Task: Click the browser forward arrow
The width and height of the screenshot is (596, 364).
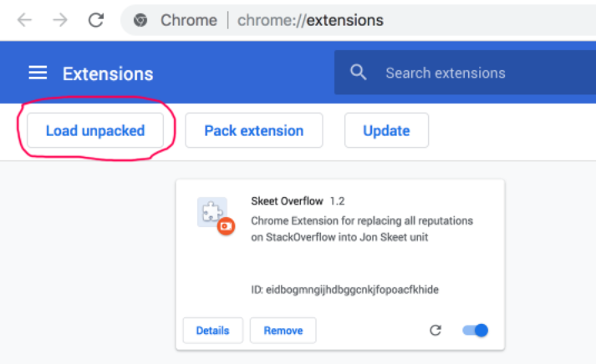Action: pos(60,20)
